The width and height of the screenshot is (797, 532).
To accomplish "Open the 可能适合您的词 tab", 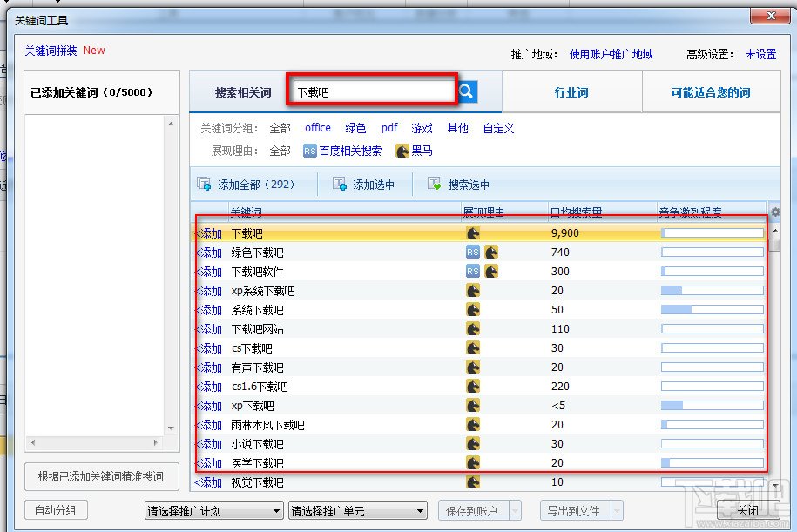I will click(711, 92).
